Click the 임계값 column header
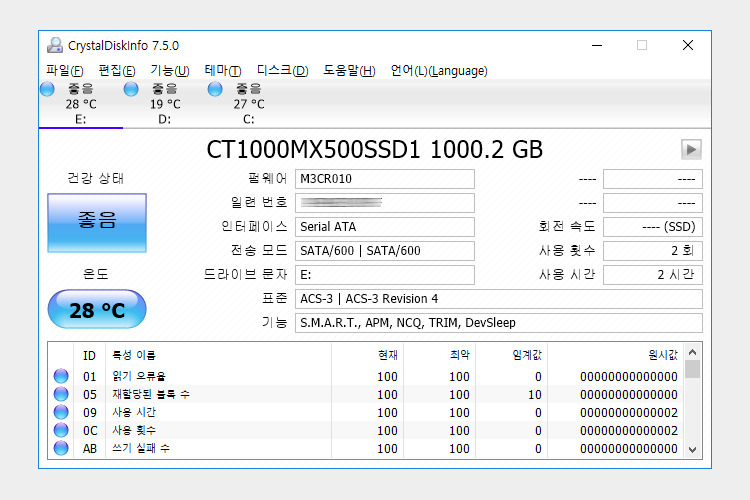The image size is (750, 500). [512, 356]
